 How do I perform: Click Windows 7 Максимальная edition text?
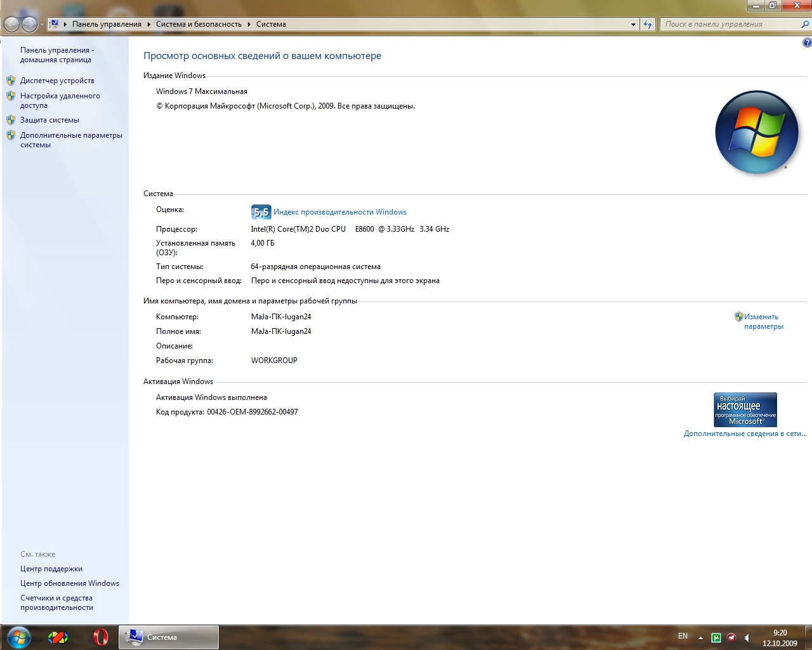[x=202, y=91]
